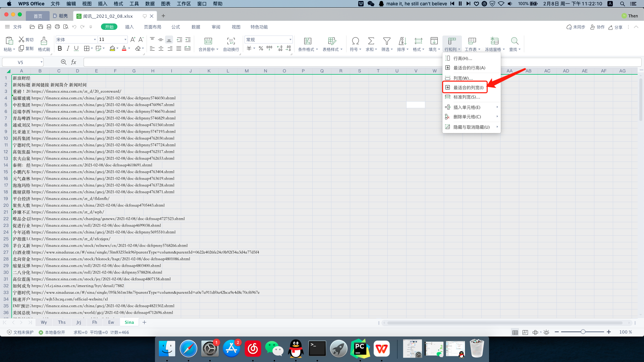
Task: Click the Not Synced (未同步) button
Action: click(576, 27)
